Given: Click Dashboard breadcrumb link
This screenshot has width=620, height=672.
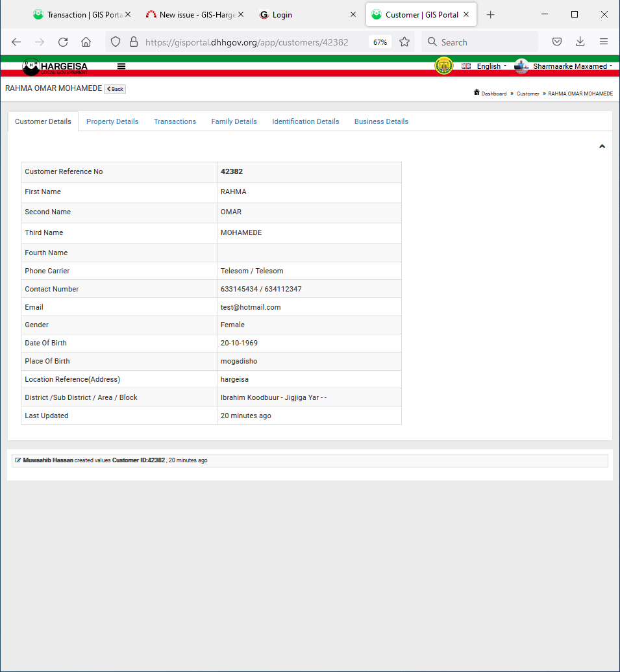Looking at the screenshot, I should pyautogui.click(x=493, y=93).
